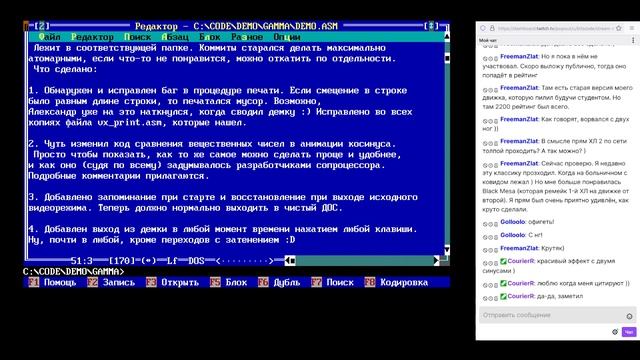
Task: Click the editor vertical scrollbar up arrow
Action: tap(447, 37)
